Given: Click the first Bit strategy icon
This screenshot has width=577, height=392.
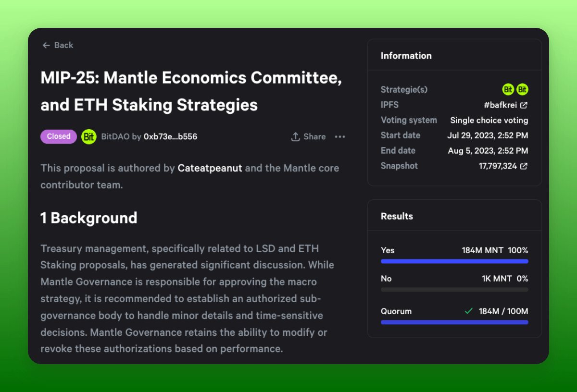Looking at the screenshot, I should [x=508, y=89].
